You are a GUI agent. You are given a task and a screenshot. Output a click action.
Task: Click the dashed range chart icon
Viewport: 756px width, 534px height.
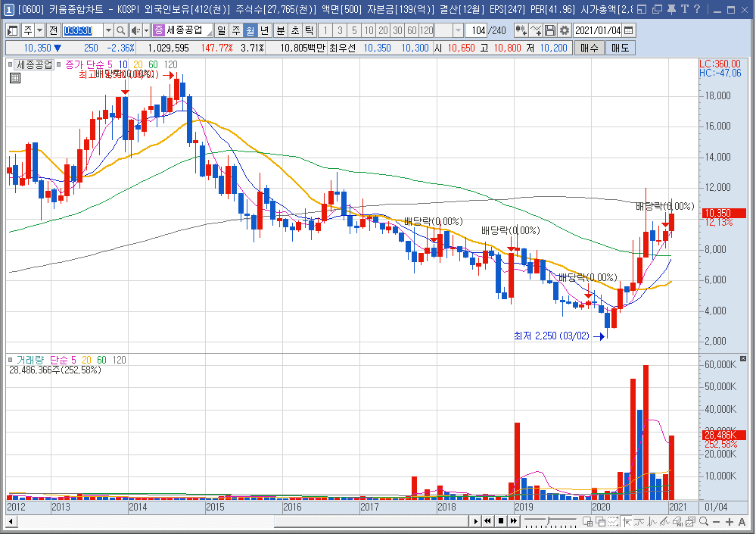click(x=613, y=521)
